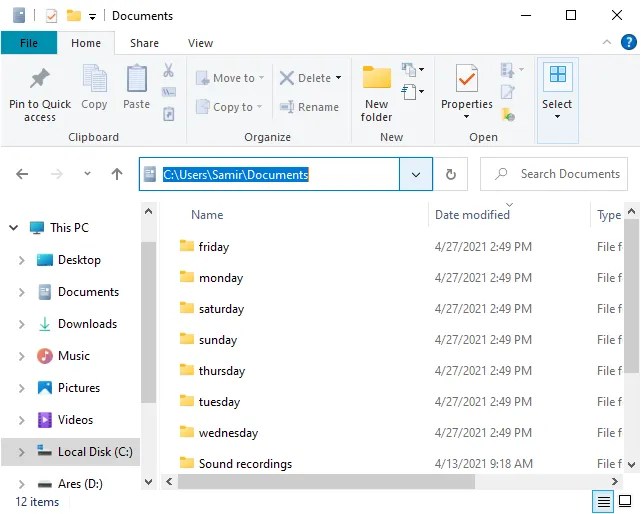Click the Rename button
This screenshot has height=514, width=641.
[x=309, y=107]
